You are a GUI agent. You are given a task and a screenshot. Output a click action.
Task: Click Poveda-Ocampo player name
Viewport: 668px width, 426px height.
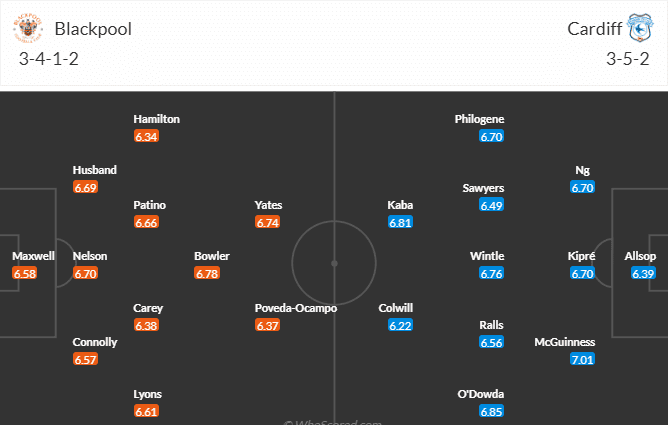[x=296, y=308]
